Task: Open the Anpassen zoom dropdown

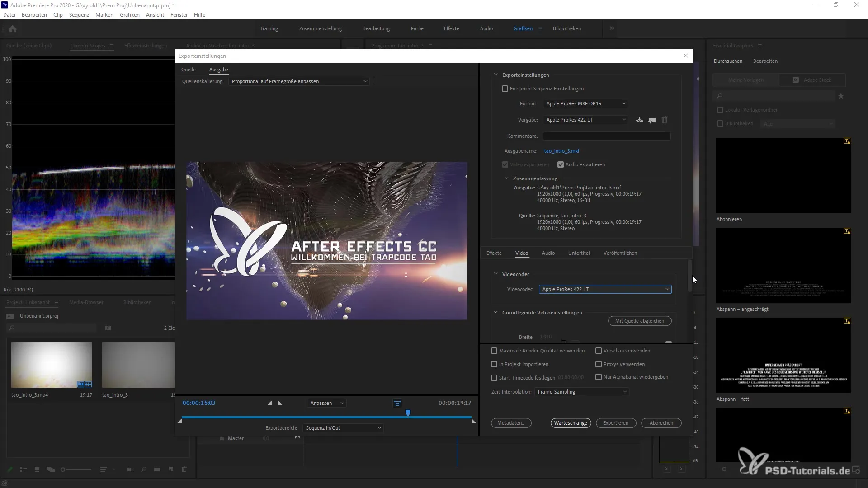Action: 327,403
